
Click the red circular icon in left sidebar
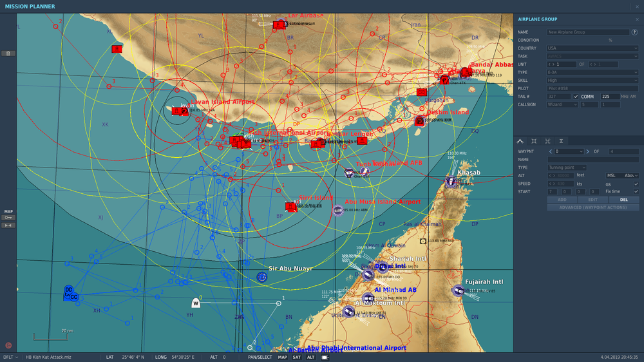click(x=8, y=345)
